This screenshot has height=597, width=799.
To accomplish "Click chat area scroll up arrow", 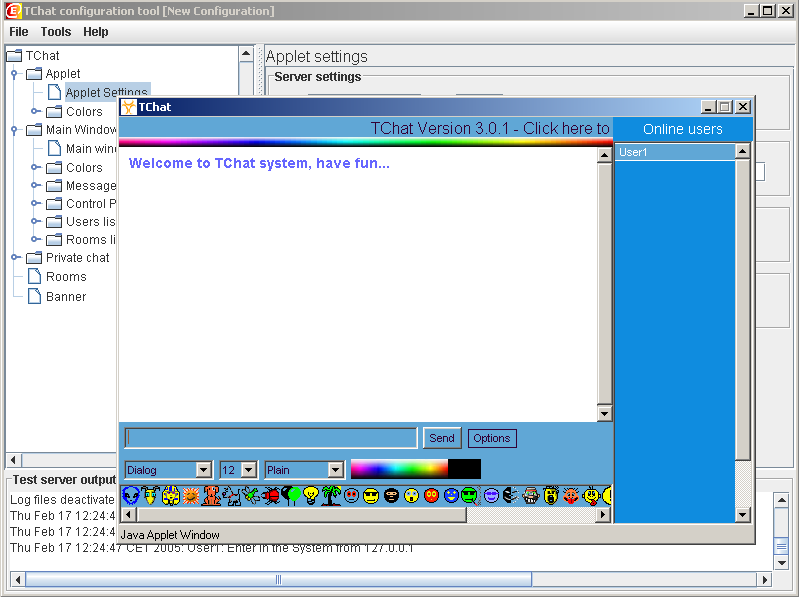I will point(604,155).
